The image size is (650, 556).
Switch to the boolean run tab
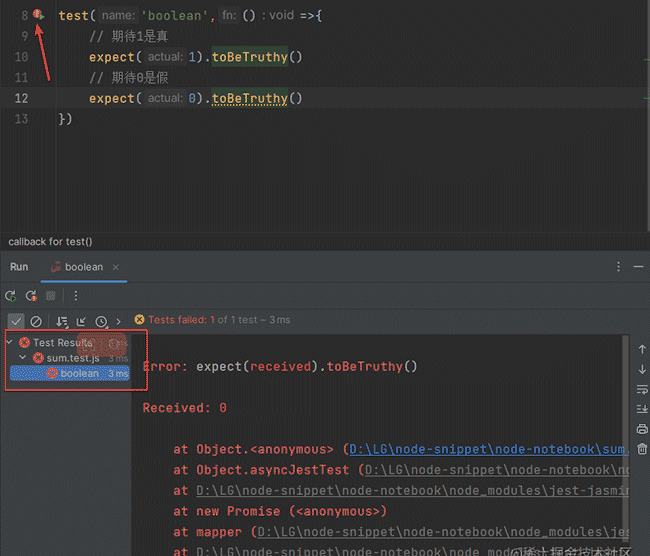coord(84,267)
